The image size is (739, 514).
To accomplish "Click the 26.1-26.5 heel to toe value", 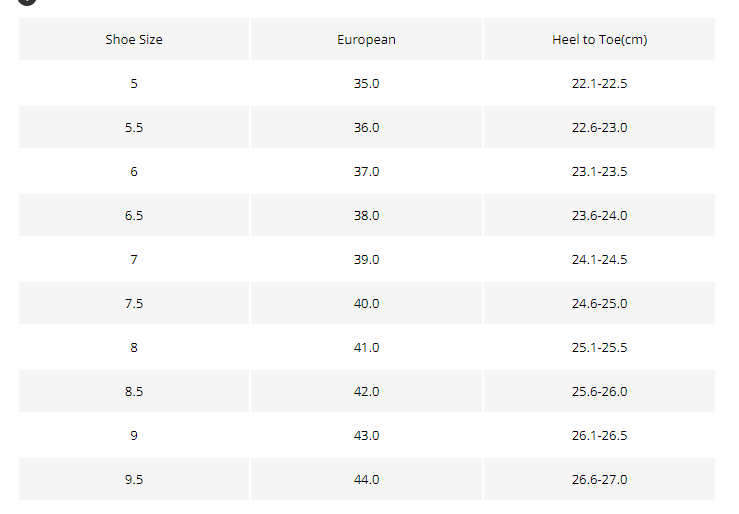I will click(x=599, y=435).
